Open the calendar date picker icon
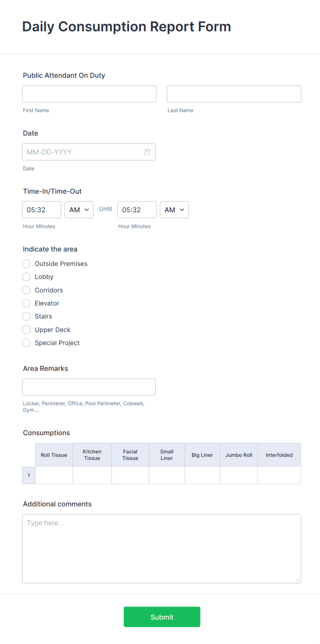 pos(148,152)
